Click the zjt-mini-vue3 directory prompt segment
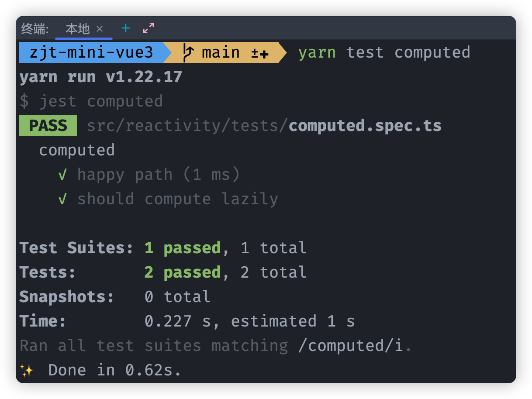The height and width of the screenshot is (399, 532). point(92,52)
